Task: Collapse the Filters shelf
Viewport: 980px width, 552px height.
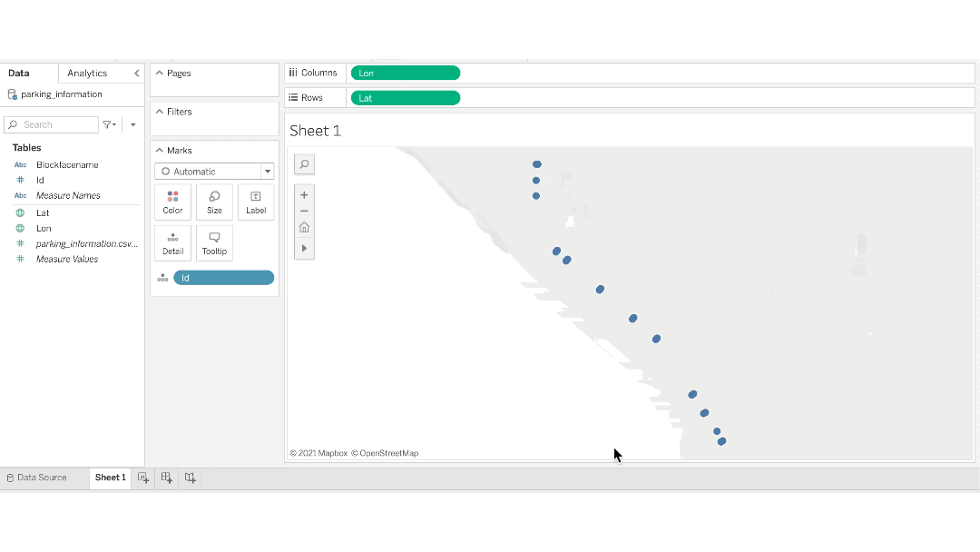Action: pyautogui.click(x=160, y=111)
